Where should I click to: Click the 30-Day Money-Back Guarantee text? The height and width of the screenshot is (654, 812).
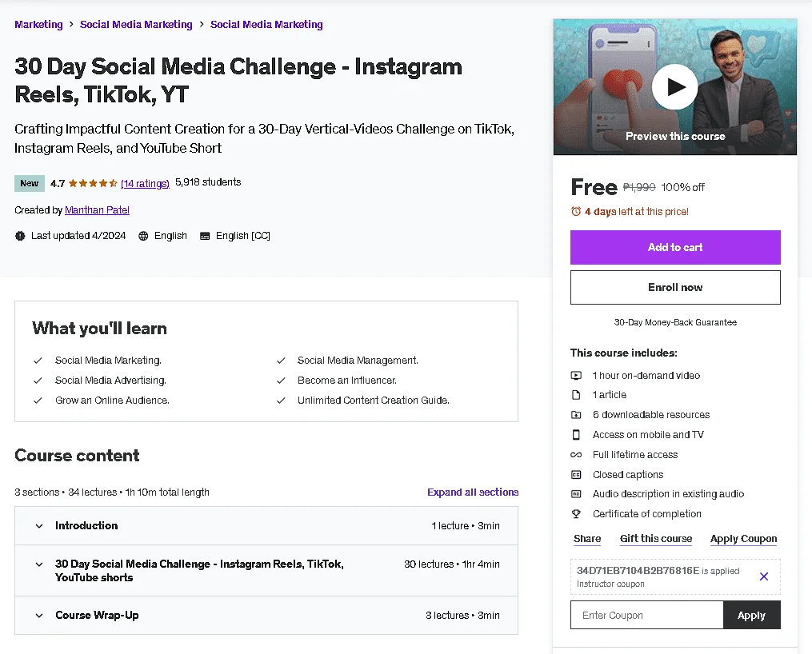click(x=675, y=322)
